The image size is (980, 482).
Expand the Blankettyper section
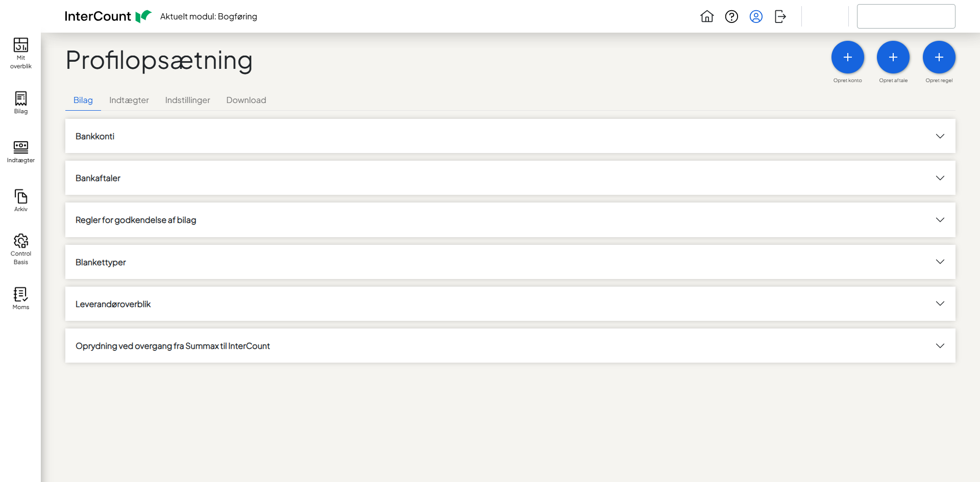(940, 262)
